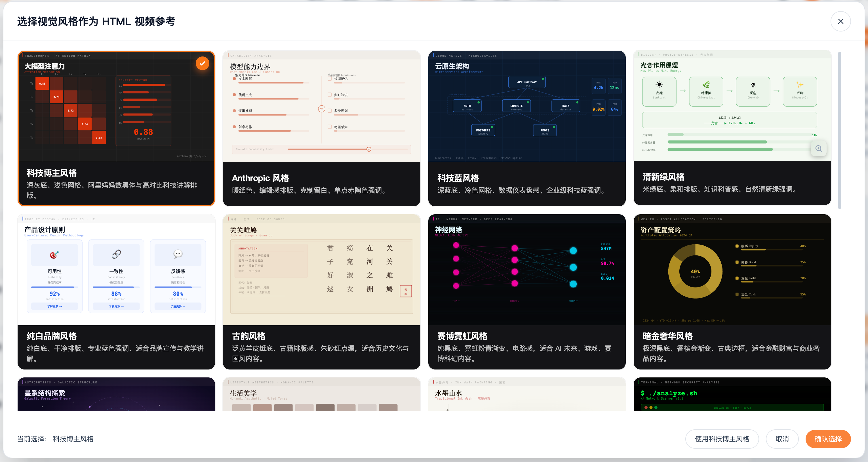Click the 反应 flask icon in green preview
868x462 pixels.
[753, 85]
